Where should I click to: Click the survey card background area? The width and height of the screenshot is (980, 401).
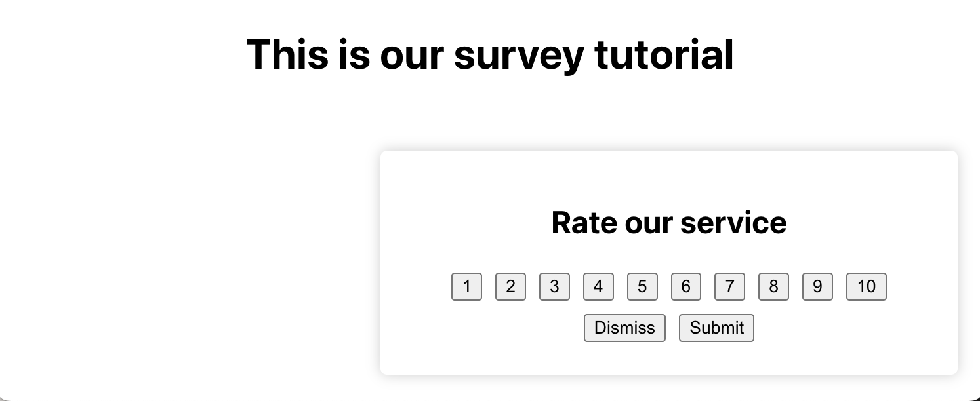pos(459,183)
